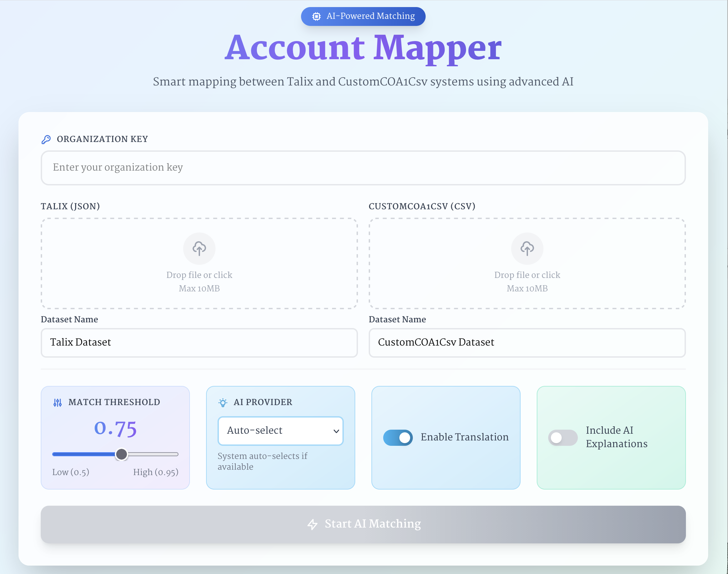This screenshot has height=574, width=728.
Task: Click the chip icon in AI-Powered Matching badge
Action: 317,16
